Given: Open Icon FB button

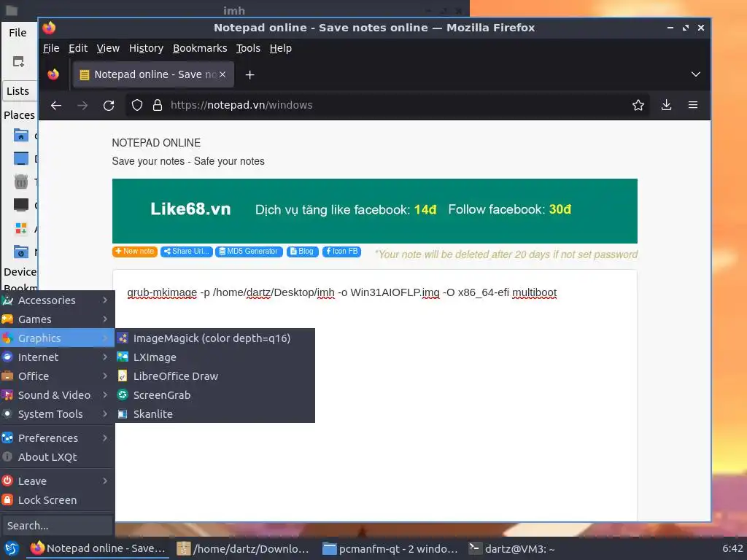Looking at the screenshot, I should tap(341, 252).
